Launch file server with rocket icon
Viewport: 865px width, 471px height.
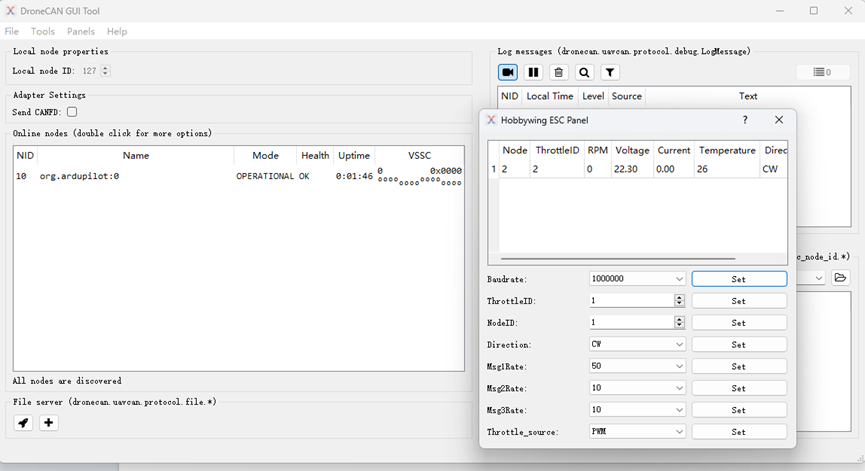tap(23, 423)
